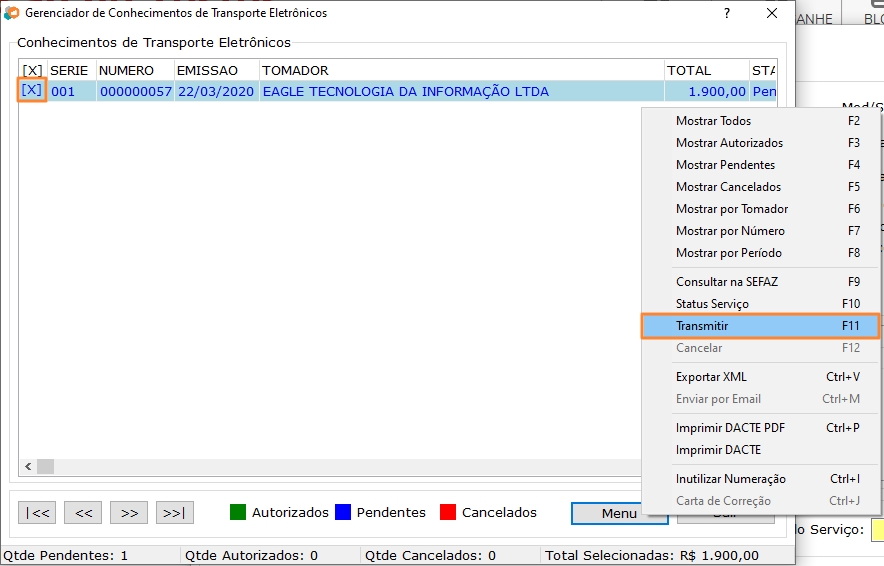The width and height of the screenshot is (884, 566).
Task: Click the blue Pendentes color legend
Action: [x=343, y=512]
